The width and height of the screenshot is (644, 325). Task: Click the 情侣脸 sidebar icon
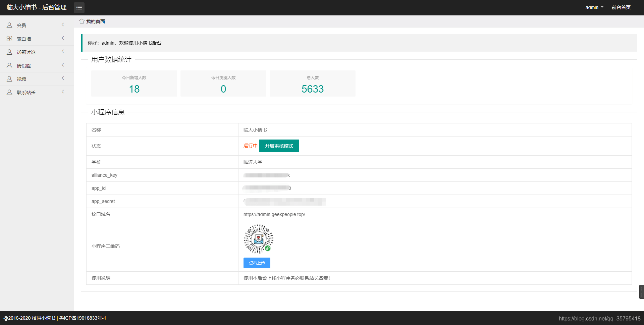[9, 65]
